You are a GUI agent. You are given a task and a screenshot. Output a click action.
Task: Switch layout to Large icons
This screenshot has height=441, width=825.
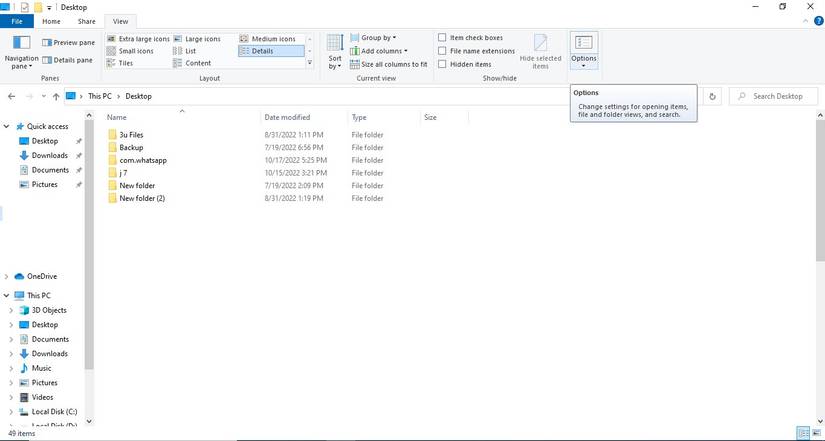click(x=197, y=39)
